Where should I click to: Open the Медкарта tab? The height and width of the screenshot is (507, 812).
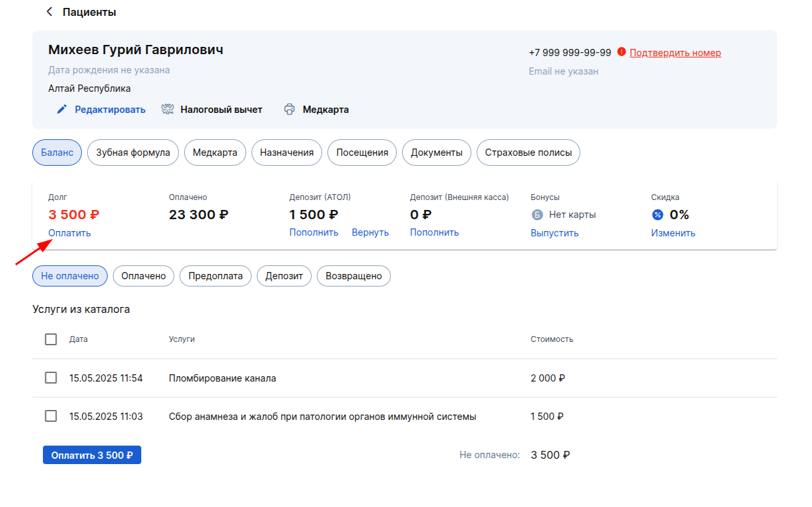coord(215,152)
